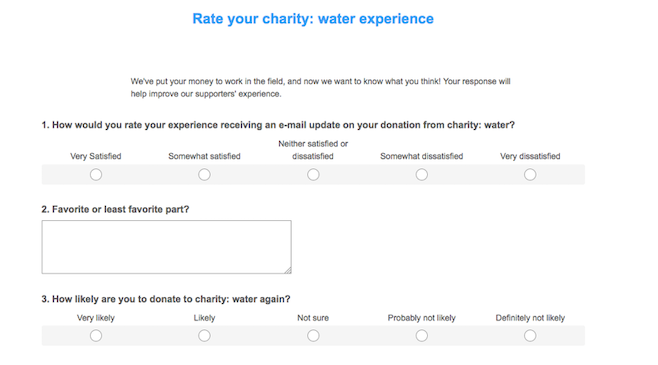The image size is (658, 365).
Task: Choose Somewhat satisfied radio button
Action: click(204, 175)
